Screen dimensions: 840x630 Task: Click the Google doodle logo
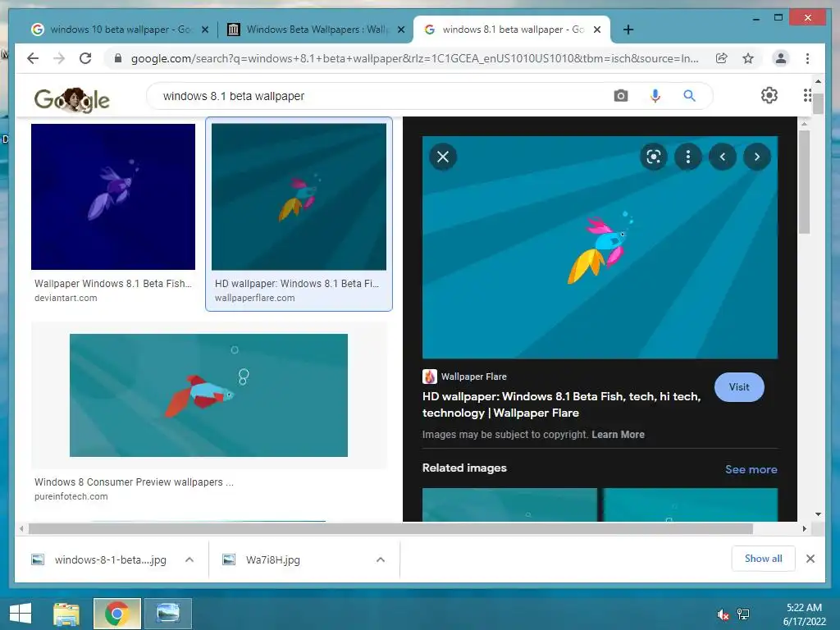[x=72, y=99]
